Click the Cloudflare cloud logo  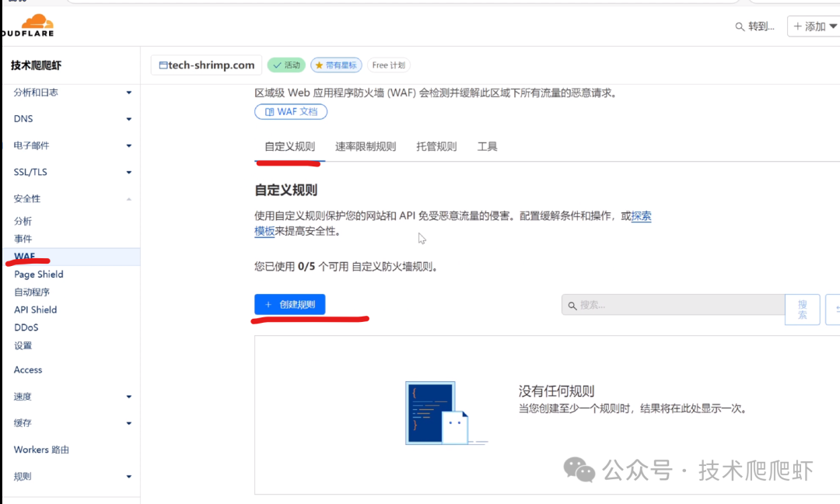tap(37, 22)
